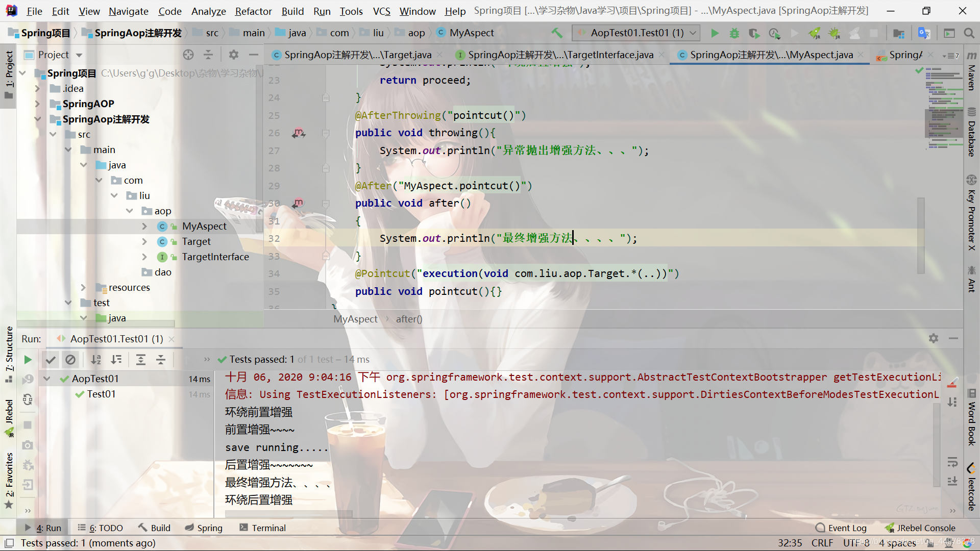Open the run configuration dropdown AopTest01.Test01
This screenshot has width=980, height=551.
636,33
